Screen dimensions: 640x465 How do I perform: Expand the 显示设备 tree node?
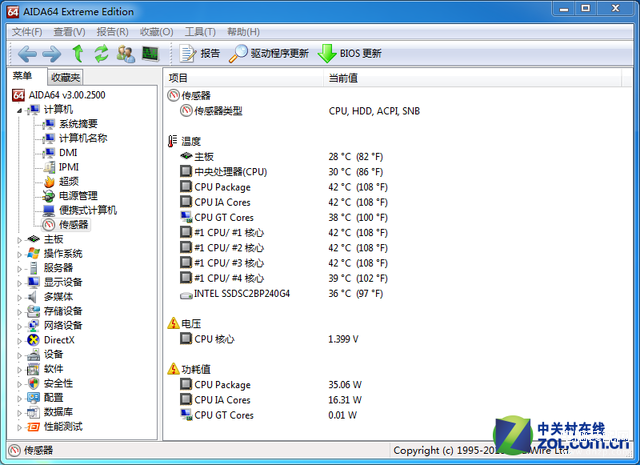pos(19,283)
